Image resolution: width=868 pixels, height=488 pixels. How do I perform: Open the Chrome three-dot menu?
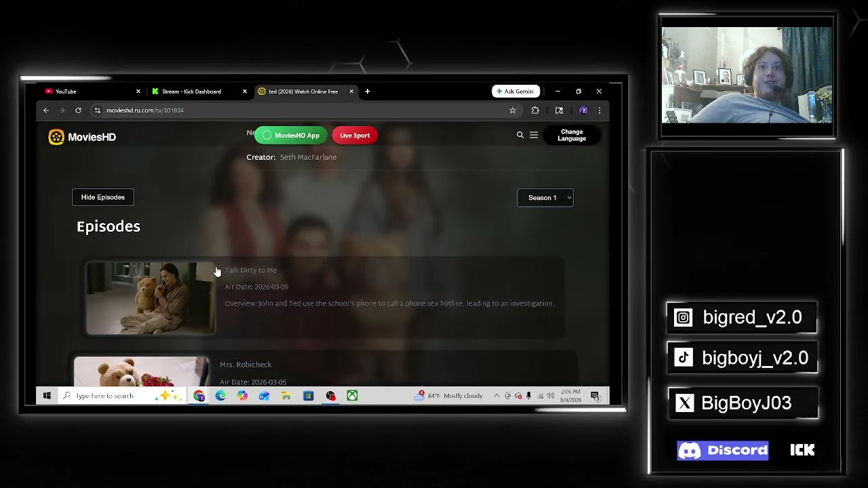pos(599,110)
